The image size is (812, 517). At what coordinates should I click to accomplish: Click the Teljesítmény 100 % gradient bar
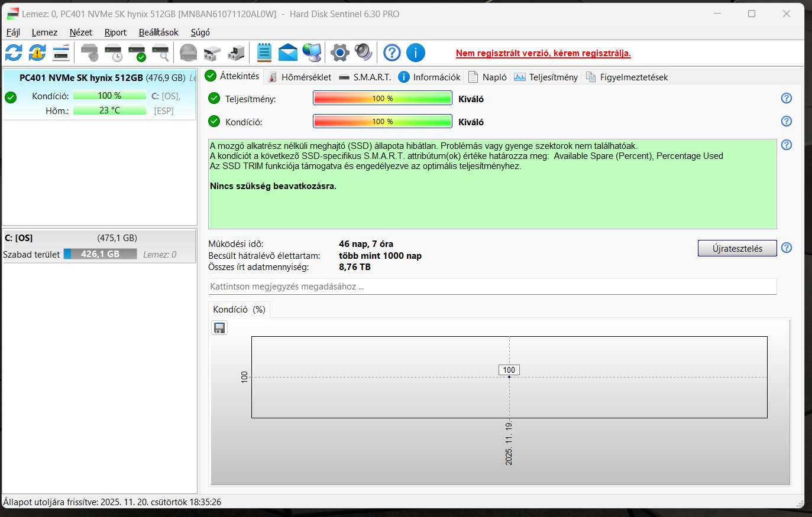click(383, 98)
